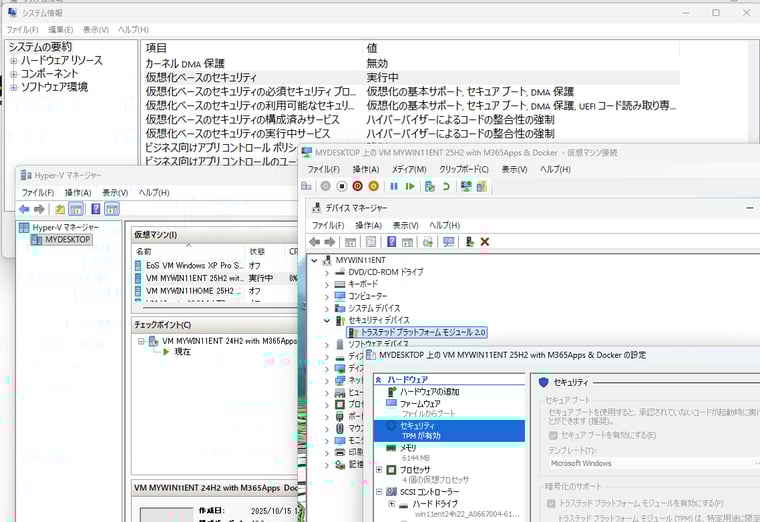Screen dimensions: 760x522
Task: Click the green Reset play icon in VM toolbar
Action: pyautogui.click(x=410, y=186)
